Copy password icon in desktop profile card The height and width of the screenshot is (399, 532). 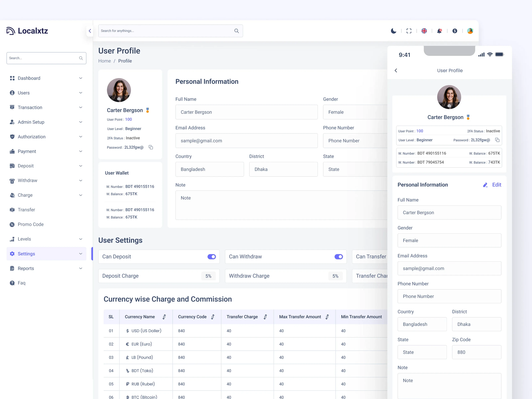[x=151, y=147]
